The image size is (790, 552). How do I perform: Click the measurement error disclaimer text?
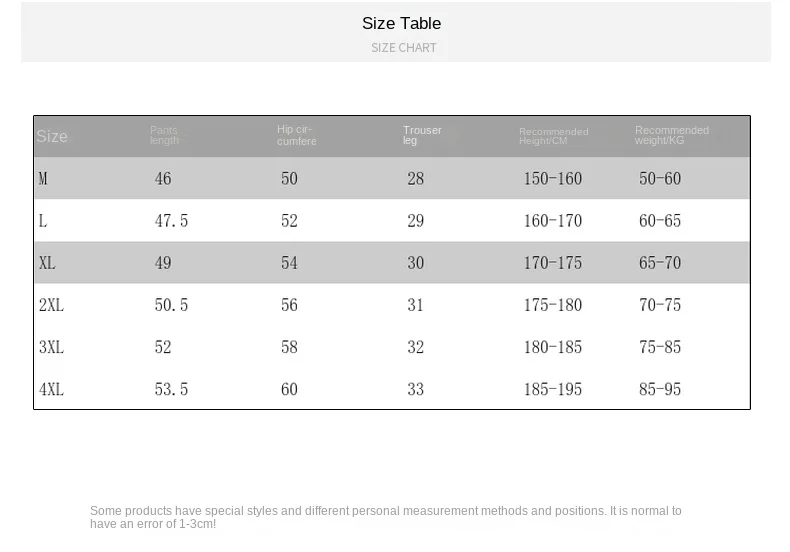[x=385, y=517]
